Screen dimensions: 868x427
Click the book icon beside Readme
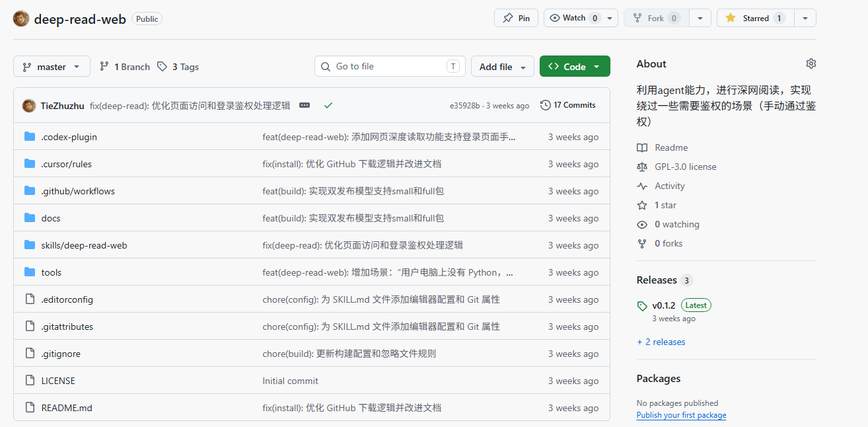(642, 147)
